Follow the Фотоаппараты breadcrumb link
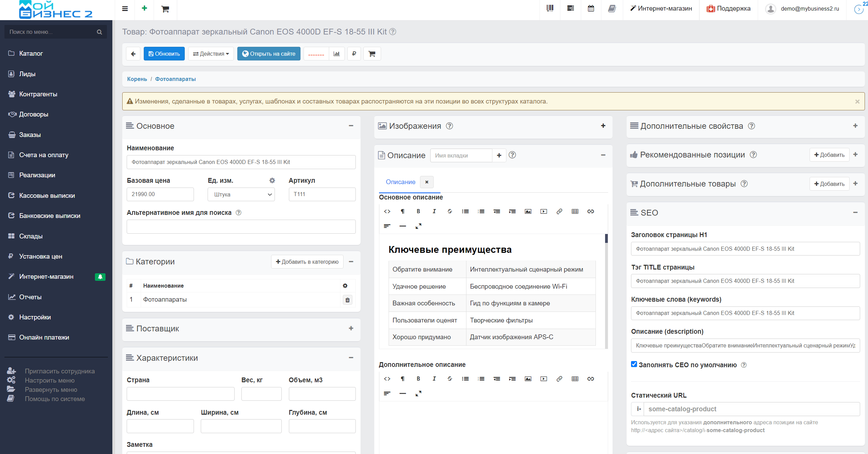The image size is (868, 454). pyautogui.click(x=176, y=79)
